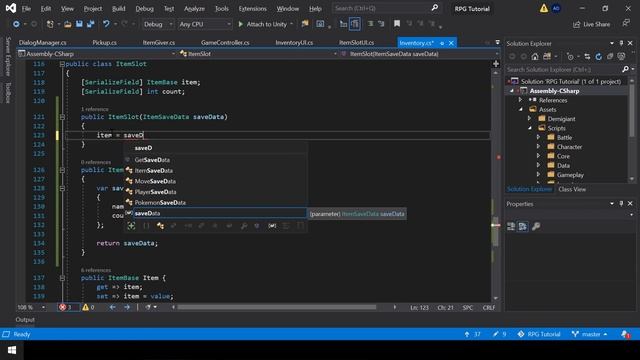This screenshot has width=640, height=360.
Task: Click the Search (Ctrl+Q) quick launch box
Action: tap(386, 8)
